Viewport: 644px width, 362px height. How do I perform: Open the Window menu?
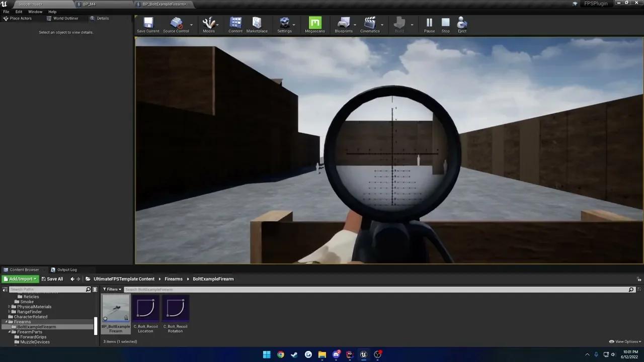click(35, 12)
